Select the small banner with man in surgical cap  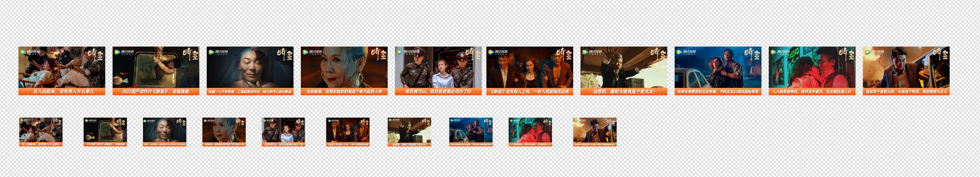click(x=165, y=132)
